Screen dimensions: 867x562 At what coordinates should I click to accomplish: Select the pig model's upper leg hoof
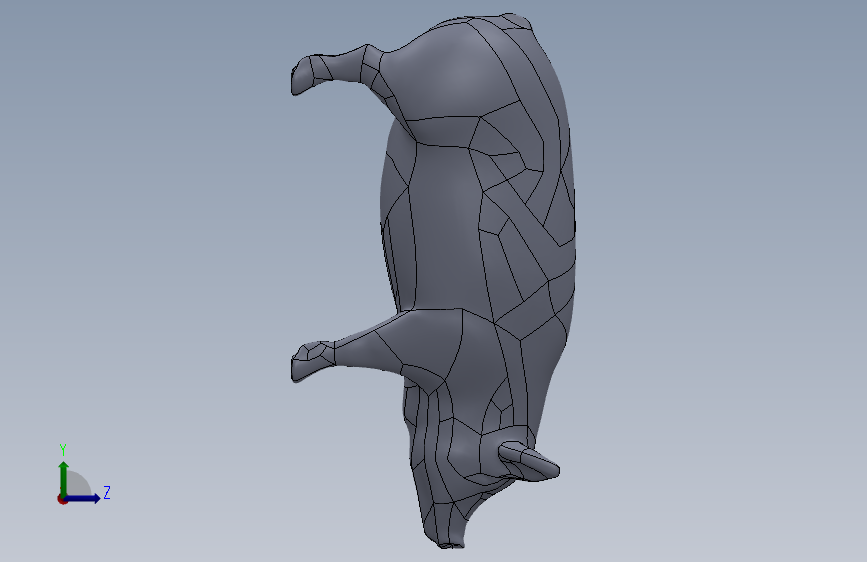click(301, 75)
